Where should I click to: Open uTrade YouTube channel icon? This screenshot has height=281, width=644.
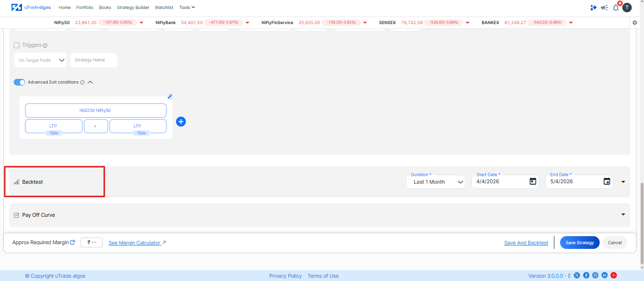pos(614,275)
